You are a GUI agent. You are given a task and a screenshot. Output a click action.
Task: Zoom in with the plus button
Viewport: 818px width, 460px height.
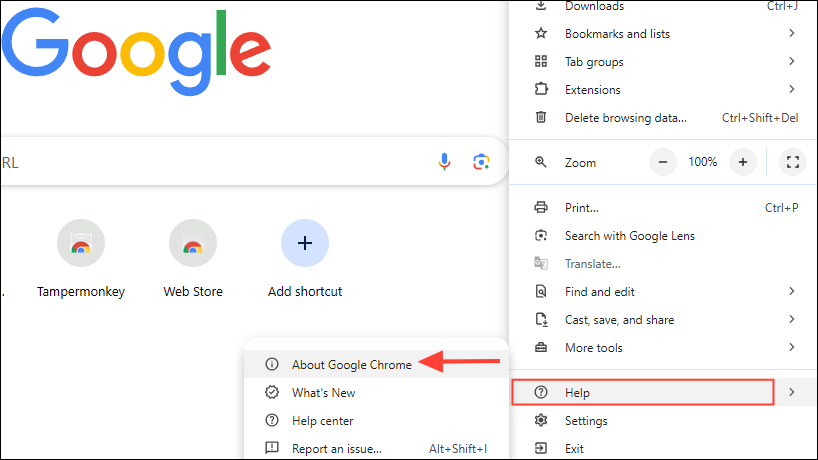tap(742, 162)
